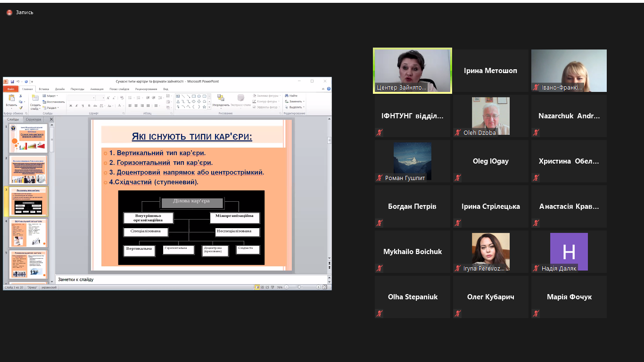The width and height of the screenshot is (644, 362).
Task: Click decrease font size A icon
Action: click(x=114, y=98)
